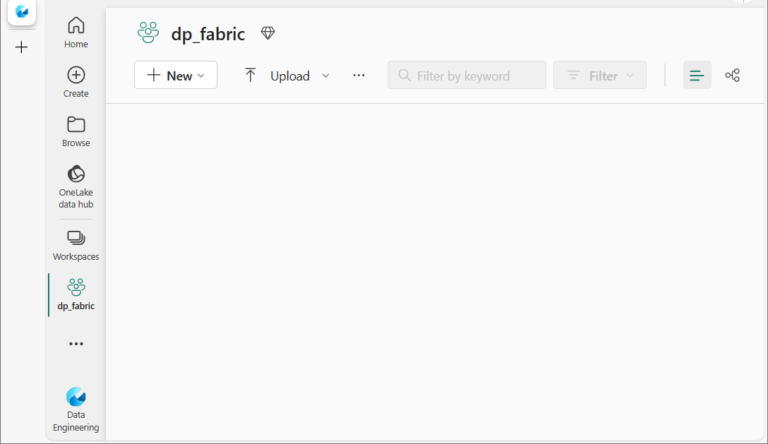Toggle list view button
The width and height of the screenshot is (768, 444).
point(697,75)
